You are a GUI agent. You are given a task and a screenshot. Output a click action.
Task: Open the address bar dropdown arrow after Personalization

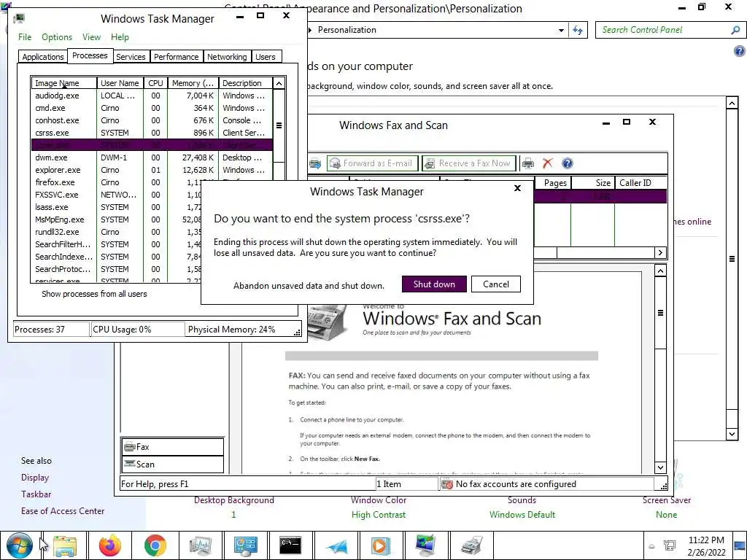tap(561, 31)
